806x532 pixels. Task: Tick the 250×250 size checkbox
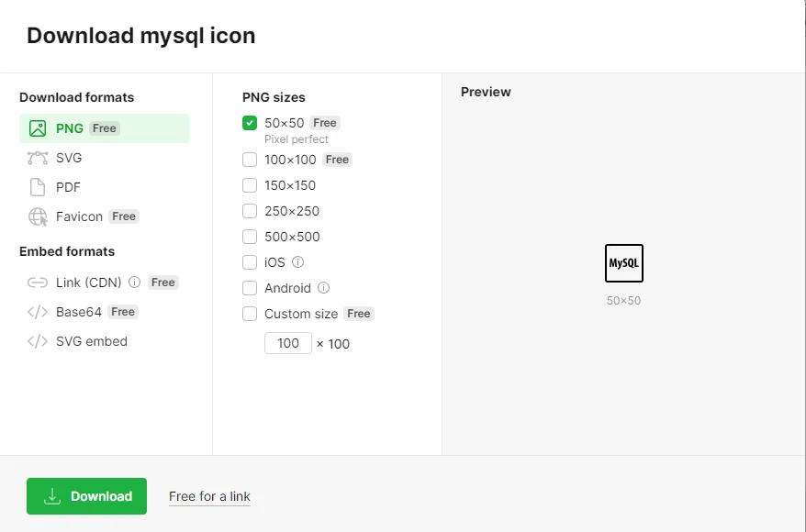(x=250, y=211)
